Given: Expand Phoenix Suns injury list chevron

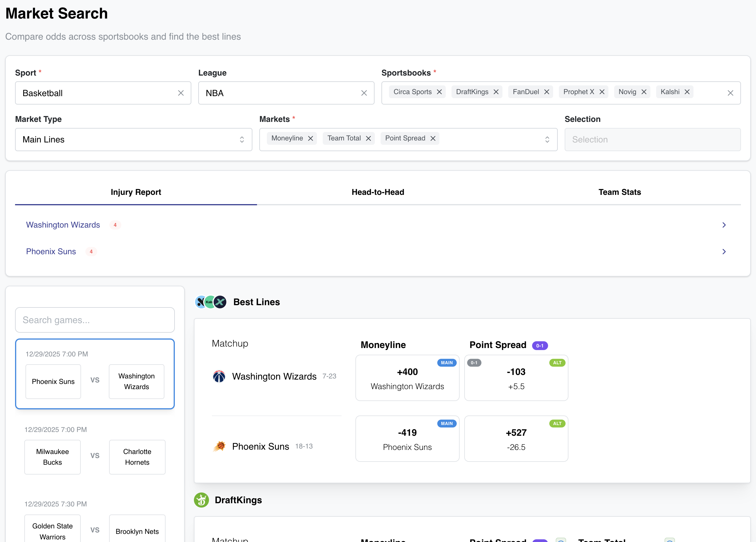Looking at the screenshot, I should coord(724,252).
